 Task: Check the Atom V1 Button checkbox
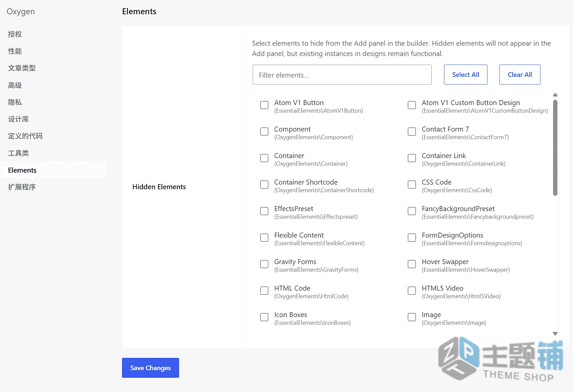point(264,105)
